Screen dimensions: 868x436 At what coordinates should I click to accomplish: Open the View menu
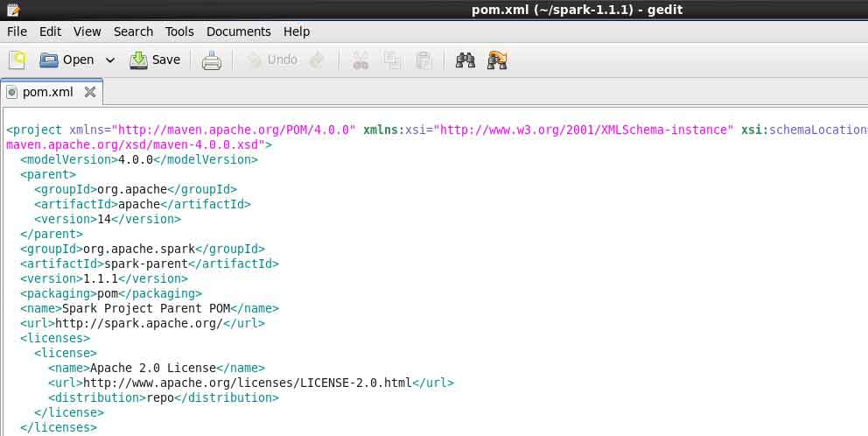pos(87,32)
